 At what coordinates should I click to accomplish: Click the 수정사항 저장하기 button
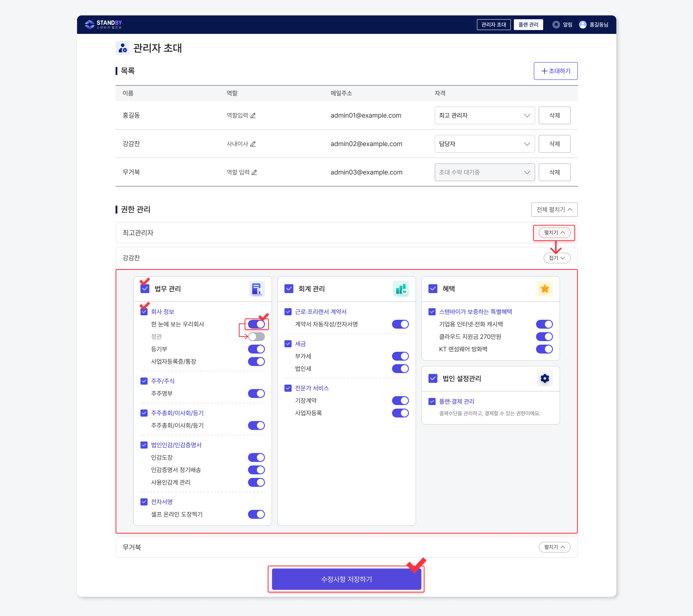point(346,579)
